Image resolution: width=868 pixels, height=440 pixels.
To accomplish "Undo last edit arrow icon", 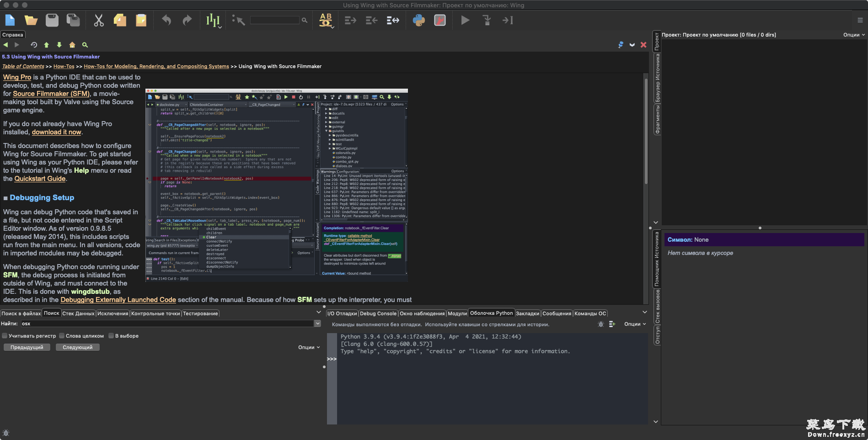I will coord(166,20).
